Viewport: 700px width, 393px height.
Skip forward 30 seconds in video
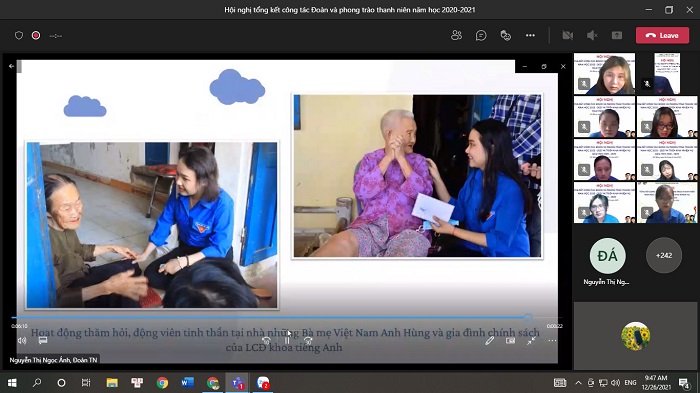click(x=308, y=341)
